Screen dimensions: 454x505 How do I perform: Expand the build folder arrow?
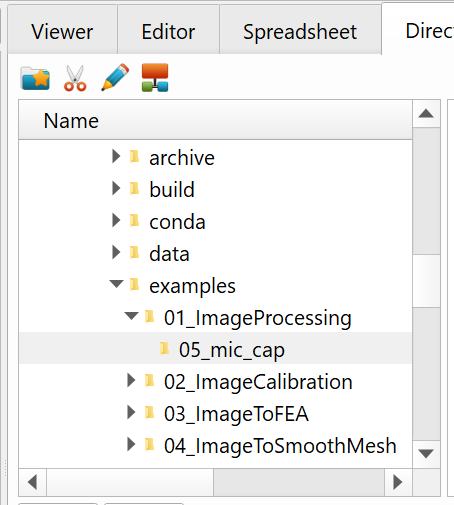pos(116,188)
